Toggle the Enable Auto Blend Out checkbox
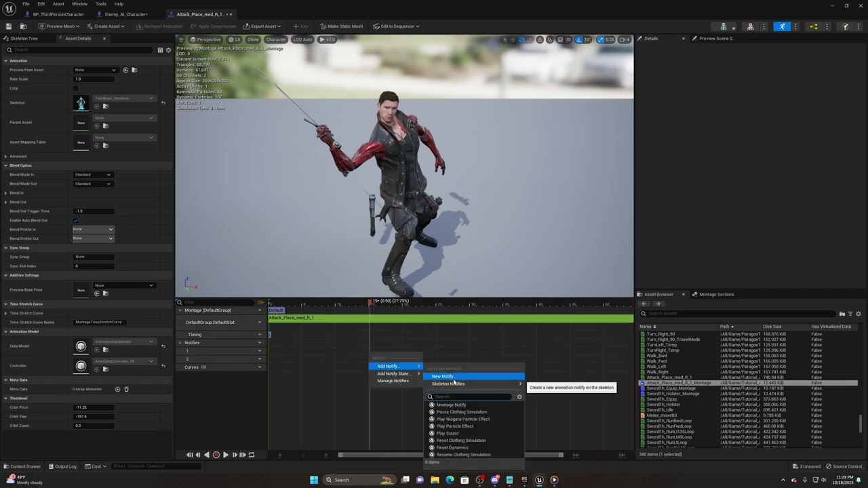This screenshot has width=868, height=488. pos(75,220)
